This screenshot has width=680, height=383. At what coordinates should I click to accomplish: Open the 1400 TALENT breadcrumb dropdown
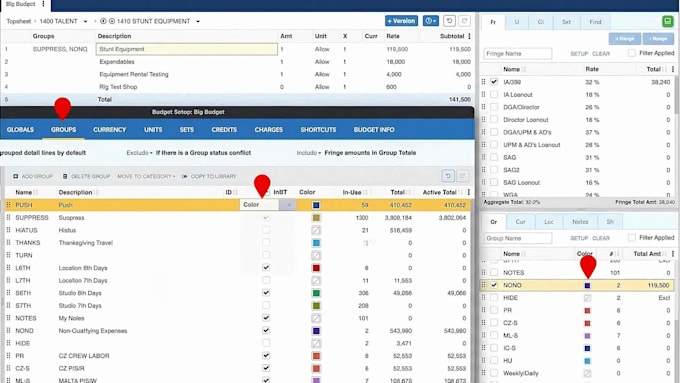click(x=85, y=21)
